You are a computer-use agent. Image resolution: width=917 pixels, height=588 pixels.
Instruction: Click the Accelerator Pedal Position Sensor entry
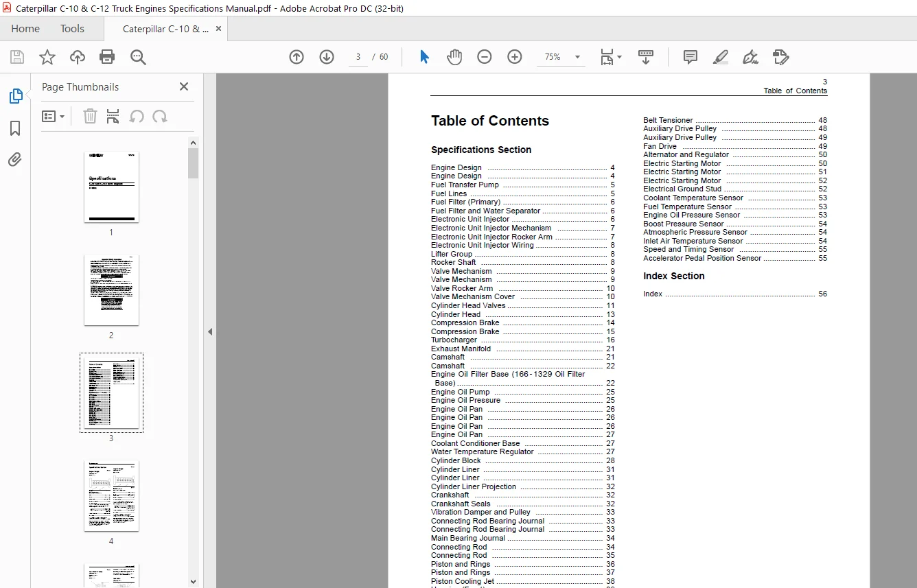(735, 259)
